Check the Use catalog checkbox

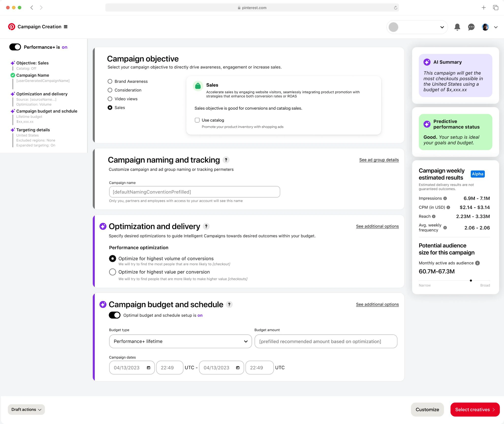[197, 120]
